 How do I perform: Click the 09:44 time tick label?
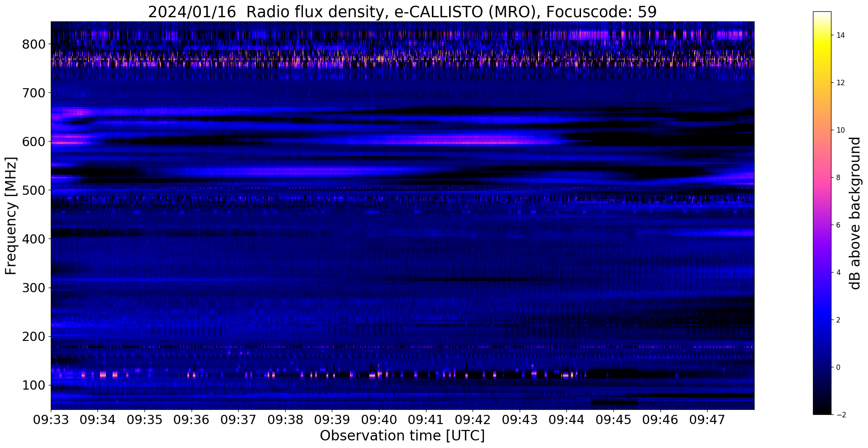567,420
